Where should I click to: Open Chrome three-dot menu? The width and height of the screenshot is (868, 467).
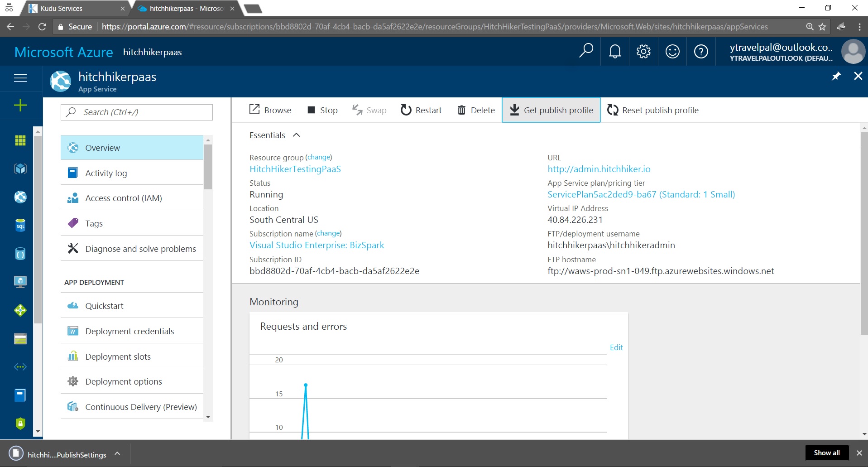(859, 27)
